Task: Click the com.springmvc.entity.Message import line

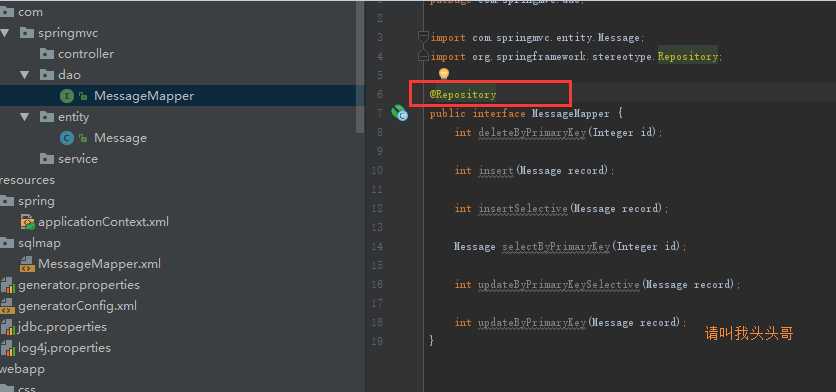Action: tap(537, 37)
